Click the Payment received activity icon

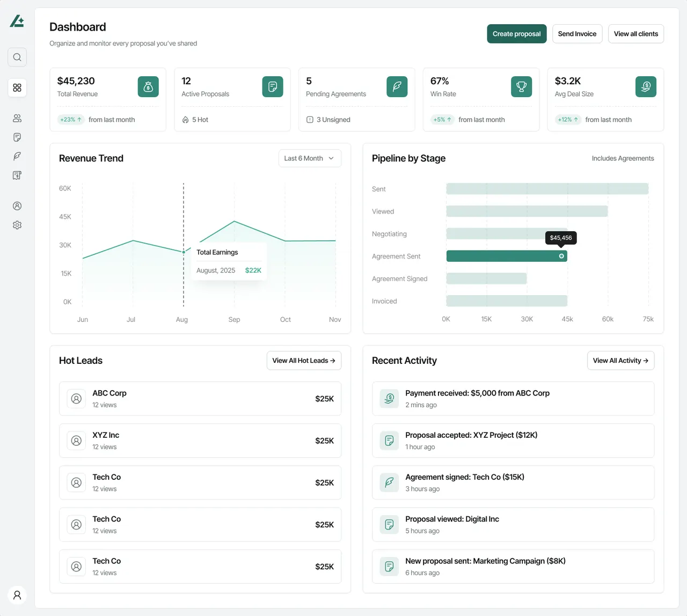[x=390, y=399]
